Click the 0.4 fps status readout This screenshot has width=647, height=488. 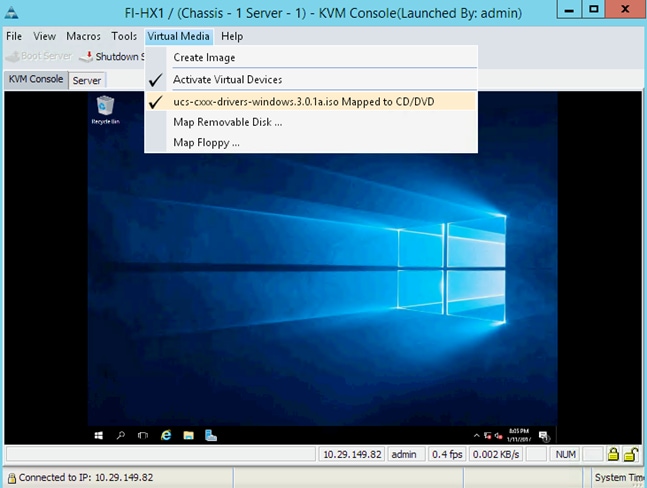coord(447,455)
